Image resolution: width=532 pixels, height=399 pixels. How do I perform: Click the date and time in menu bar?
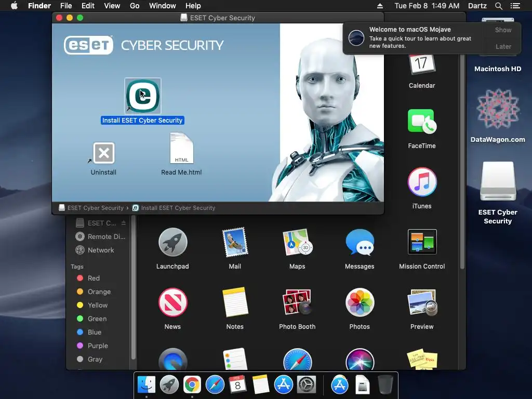point(427,6)
